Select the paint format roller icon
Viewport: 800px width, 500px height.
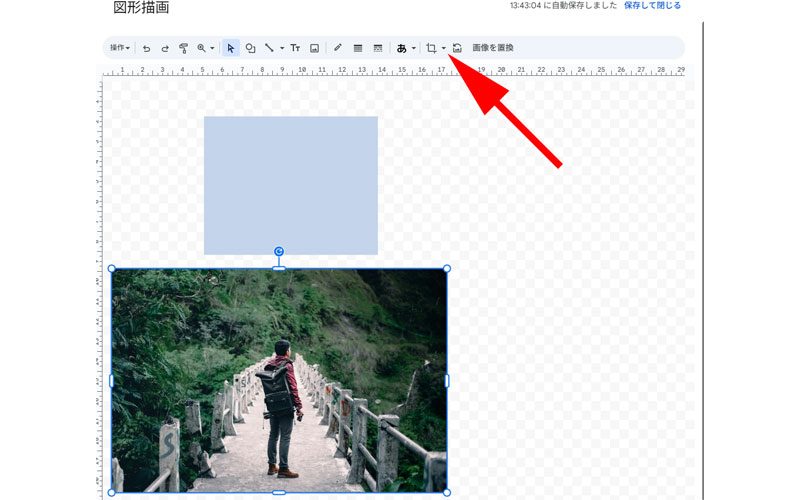(183, 48)
